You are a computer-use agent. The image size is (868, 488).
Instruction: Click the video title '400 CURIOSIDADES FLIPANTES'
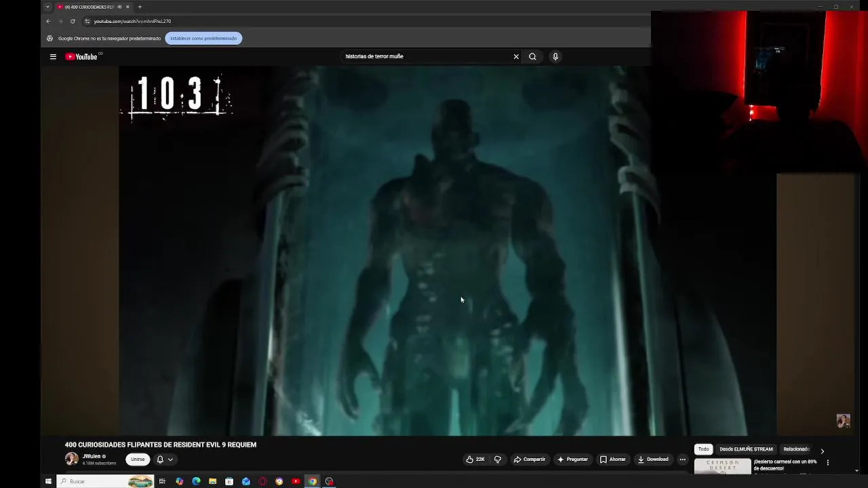point(161,445)
